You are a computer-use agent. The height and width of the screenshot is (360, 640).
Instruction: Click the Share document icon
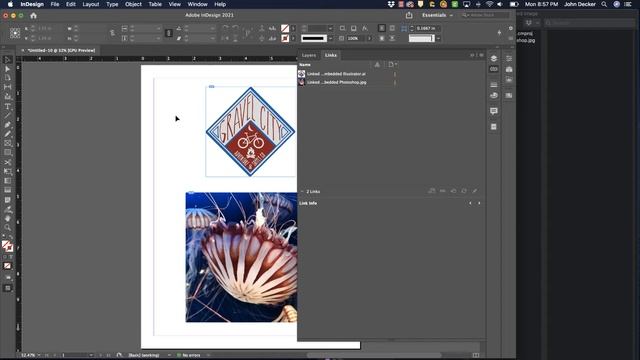click(409, 15)
